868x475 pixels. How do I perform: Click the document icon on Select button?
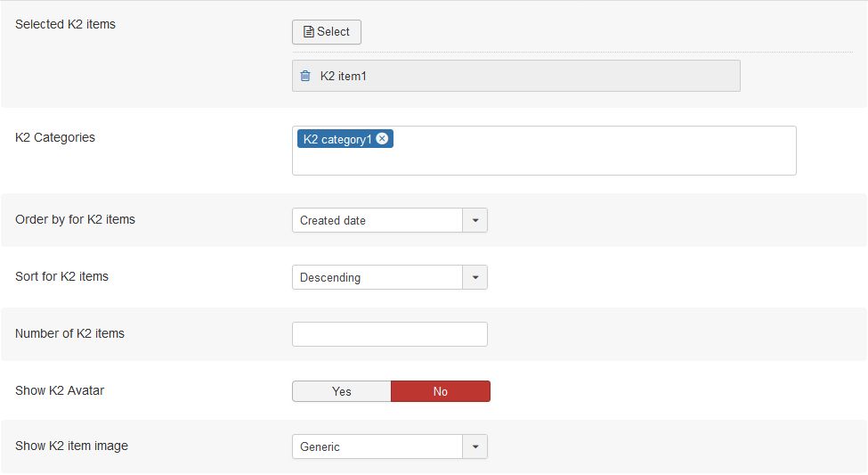[308, 31]
